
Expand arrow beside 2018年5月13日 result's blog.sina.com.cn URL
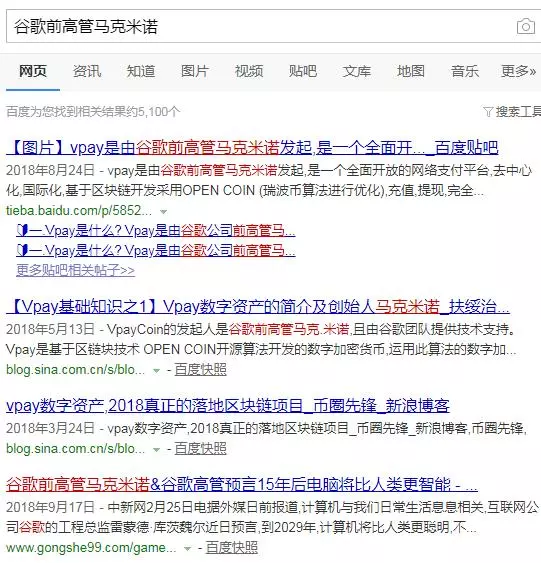[x=157, y=371]
